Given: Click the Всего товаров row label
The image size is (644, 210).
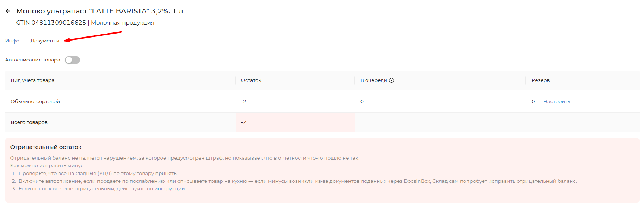Looking at the screenshot, I should (29, 122).
